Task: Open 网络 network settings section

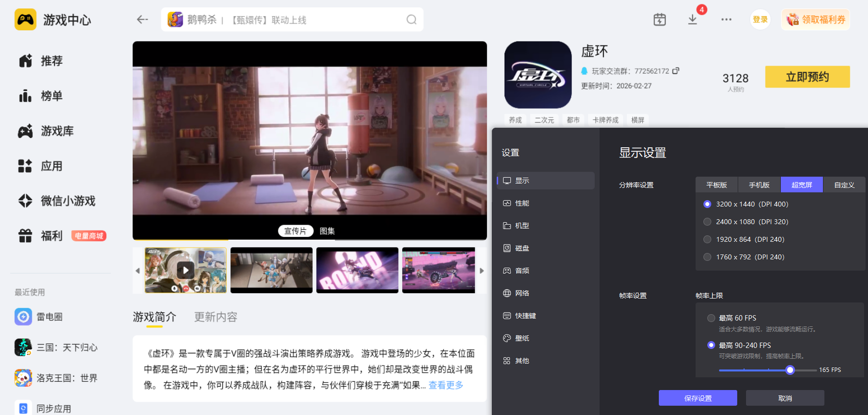Action: point(546,293)
